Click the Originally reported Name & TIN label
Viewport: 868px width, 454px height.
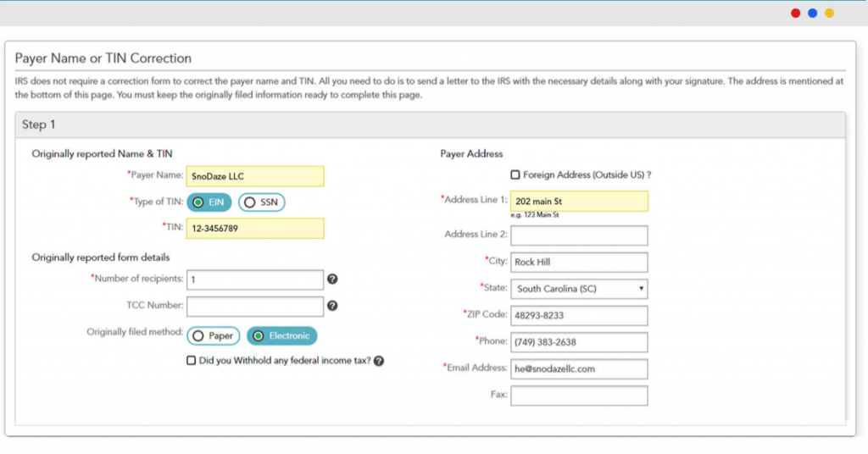click(x=102, y=153)
